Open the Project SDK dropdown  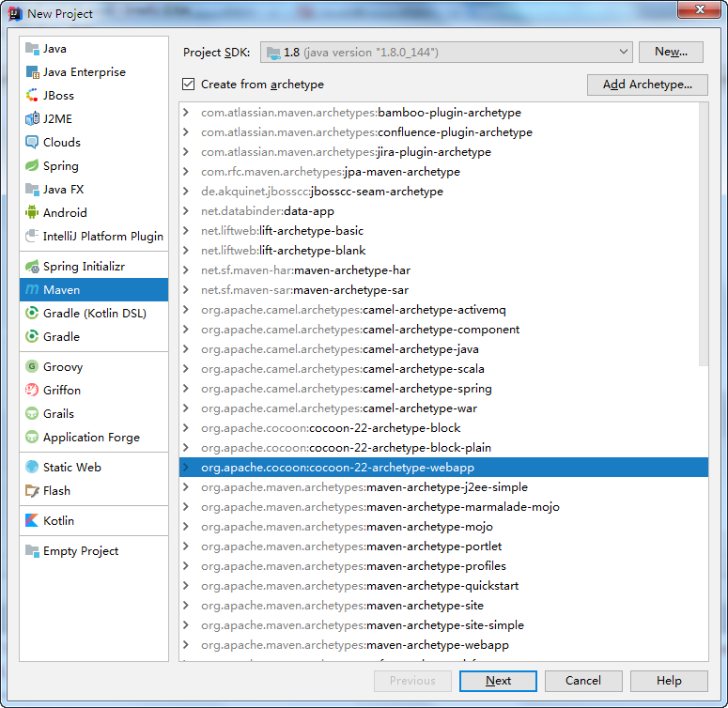pyautogui.click(x=446, y=52)
